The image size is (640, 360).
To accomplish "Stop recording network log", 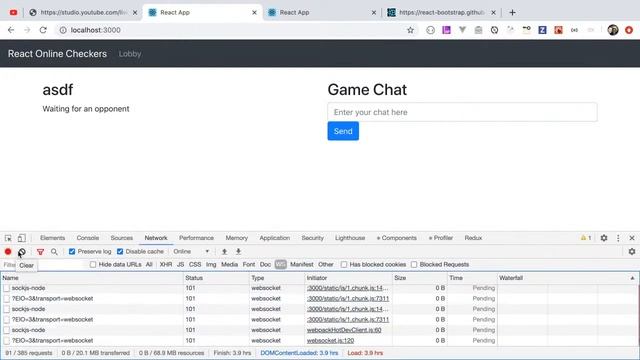I will pos(8,251).
